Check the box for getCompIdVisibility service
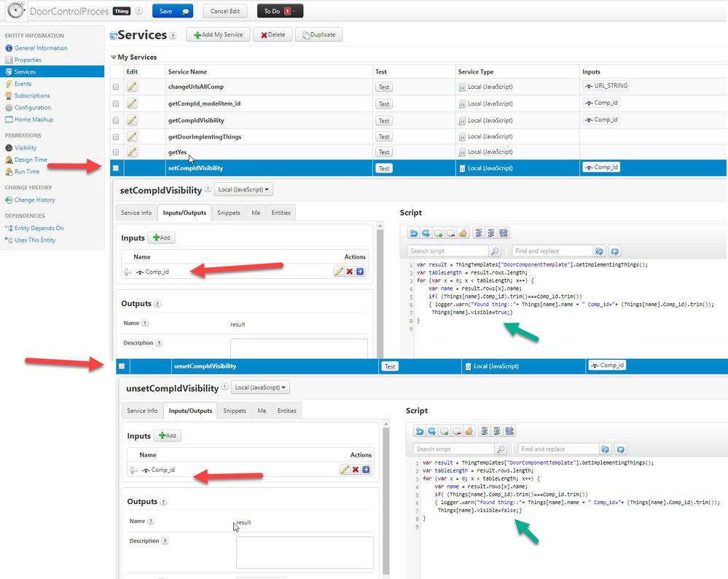 pos(116,121)
